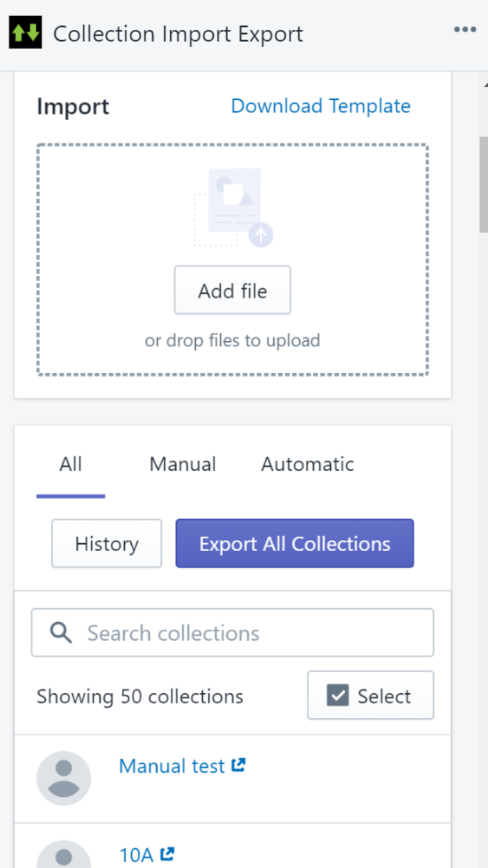Switch to the All tab
488x868 pixels.
71,464
